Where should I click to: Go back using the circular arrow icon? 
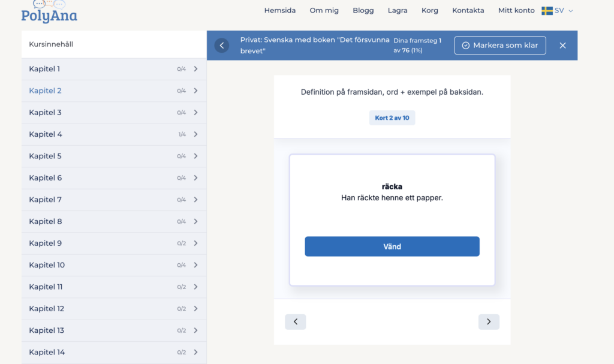coord(222,46)
